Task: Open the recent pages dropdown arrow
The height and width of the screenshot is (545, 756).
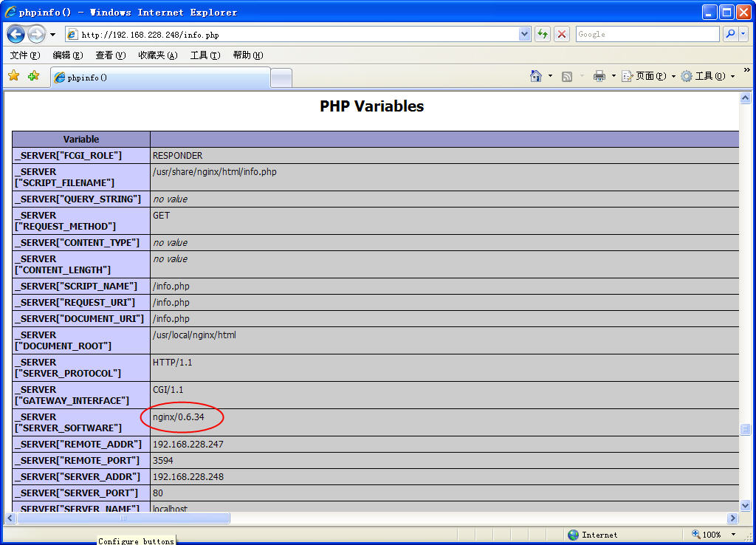Action: pyautogui.click(x=52, y=35)
